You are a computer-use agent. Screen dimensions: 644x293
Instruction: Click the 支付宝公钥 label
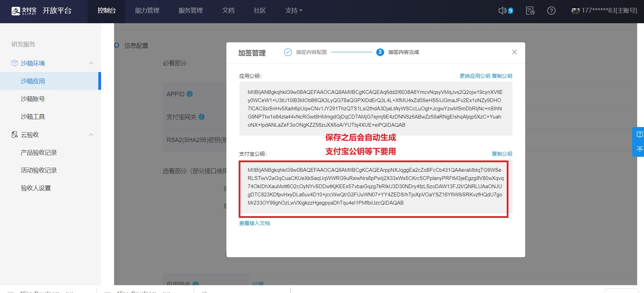(253, 154)
